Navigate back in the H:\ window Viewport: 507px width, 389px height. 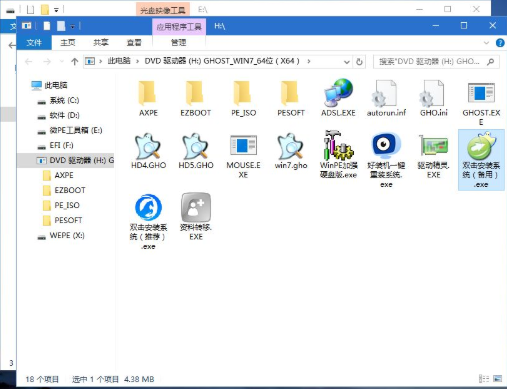coord(29,62)
